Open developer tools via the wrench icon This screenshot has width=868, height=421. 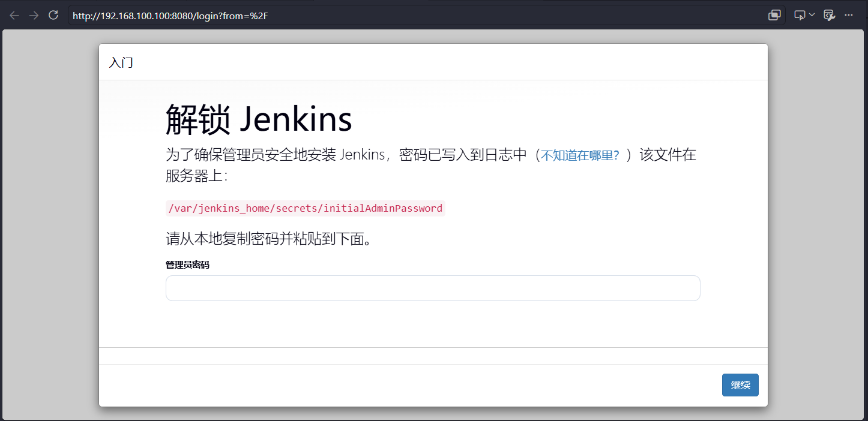click(x=830, y=15)
